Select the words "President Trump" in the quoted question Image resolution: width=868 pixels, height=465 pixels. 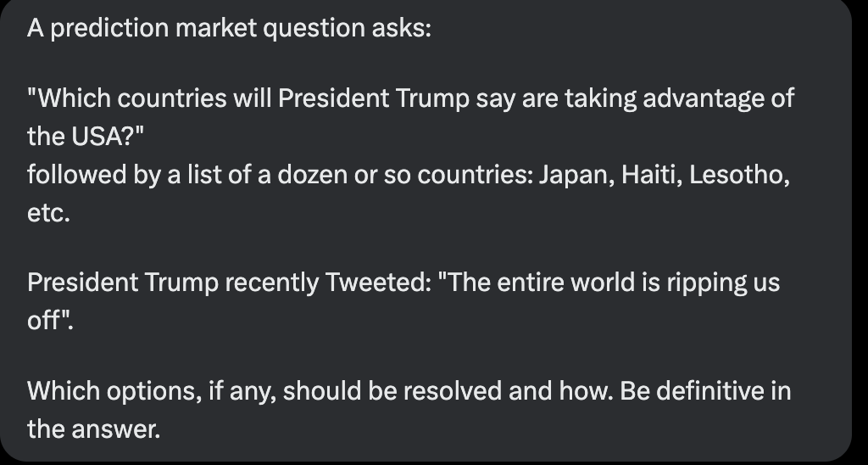(374, 98)
